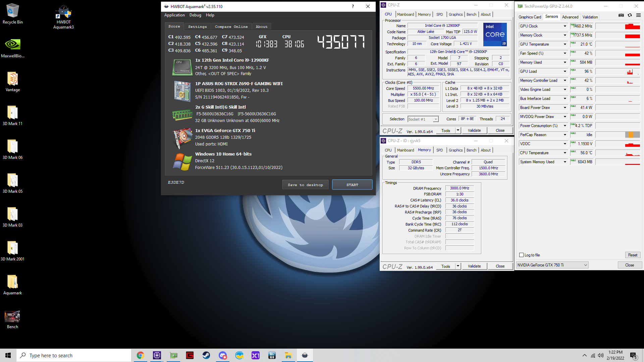This screenshot has height=362, width=644.
Task: Switch to Graphics Card tab in GPU-Z
Action: pos(530,17)
